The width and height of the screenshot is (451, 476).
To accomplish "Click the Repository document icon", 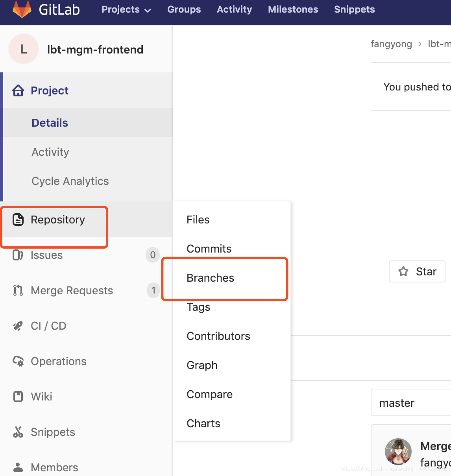I will (x=18, y=220).
